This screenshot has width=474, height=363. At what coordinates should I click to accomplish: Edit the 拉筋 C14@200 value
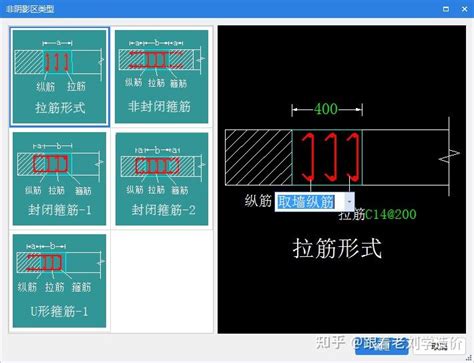391,214
